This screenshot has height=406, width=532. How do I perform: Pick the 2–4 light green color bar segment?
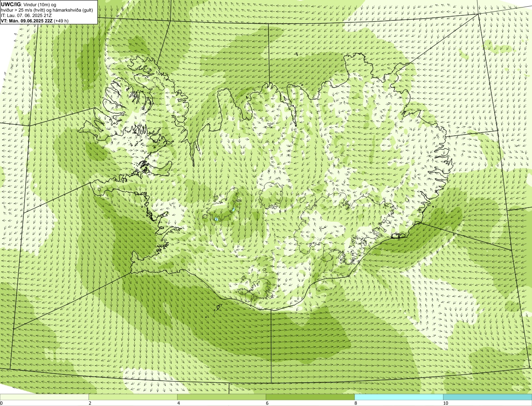[x=133, y=397]
